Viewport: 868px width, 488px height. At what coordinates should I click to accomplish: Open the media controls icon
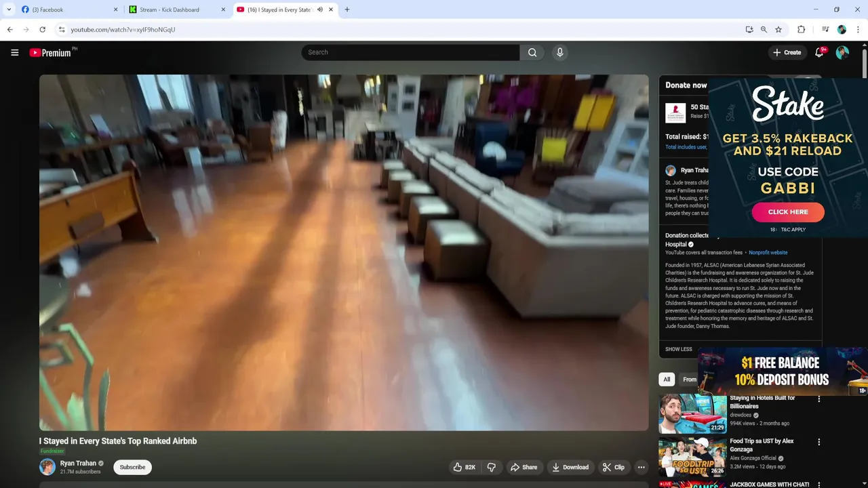click(x=825, y=29)
